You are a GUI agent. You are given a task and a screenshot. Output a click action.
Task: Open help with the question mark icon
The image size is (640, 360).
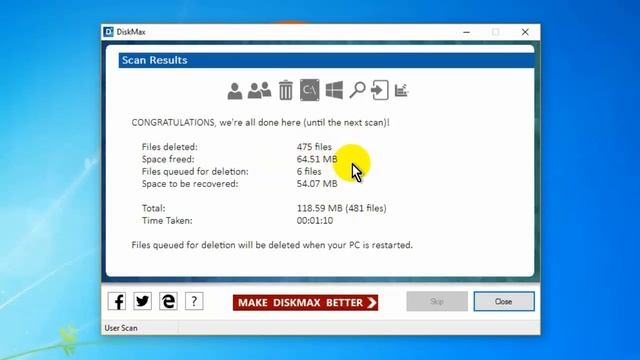click(194, 302)
